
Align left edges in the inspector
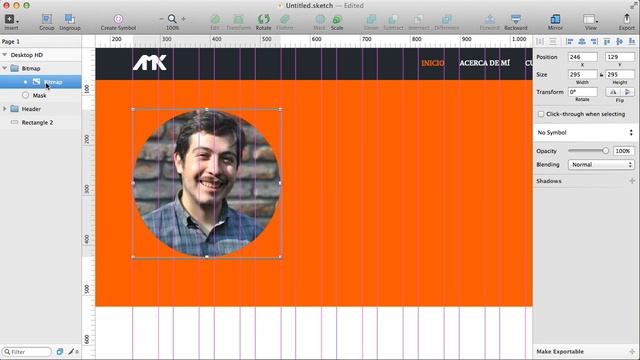coord(570,41)
